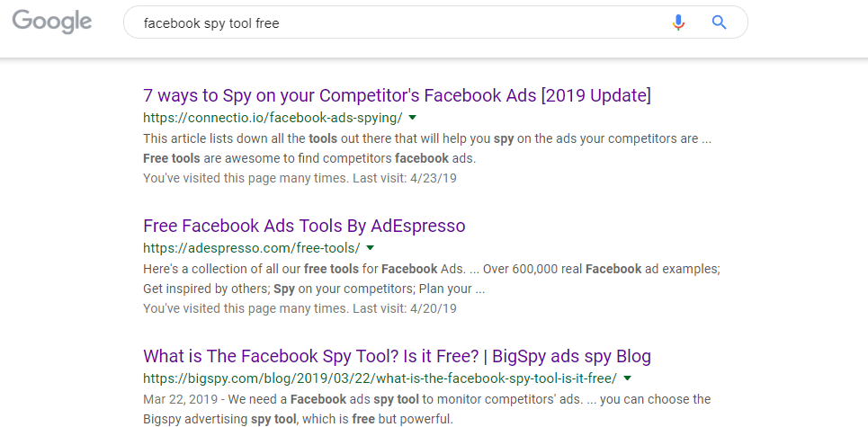Expand the arrow beside adespresso.com URL
This screenshot has width=868, height=427.
click(x=371, y=247)
